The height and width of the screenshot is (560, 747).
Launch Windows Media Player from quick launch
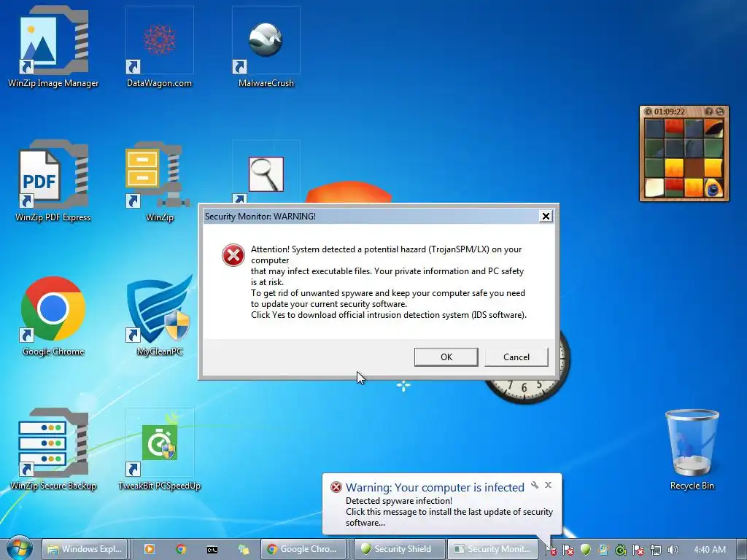pos(149,549)
